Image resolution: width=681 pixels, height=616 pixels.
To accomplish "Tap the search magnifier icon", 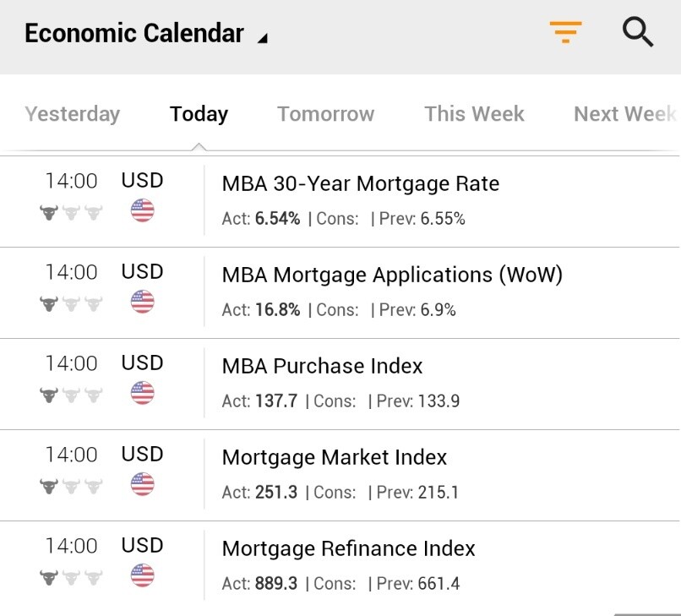I will point(638,33).
